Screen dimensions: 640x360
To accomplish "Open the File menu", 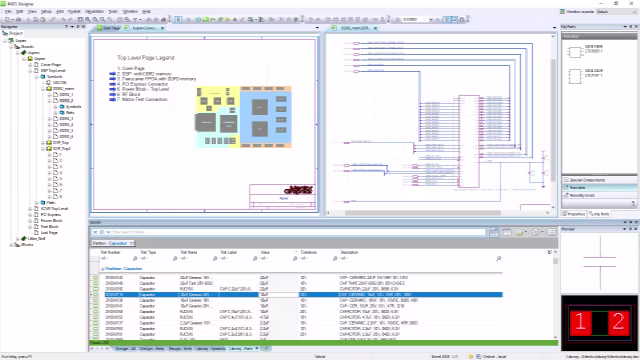I will point(8,11).
